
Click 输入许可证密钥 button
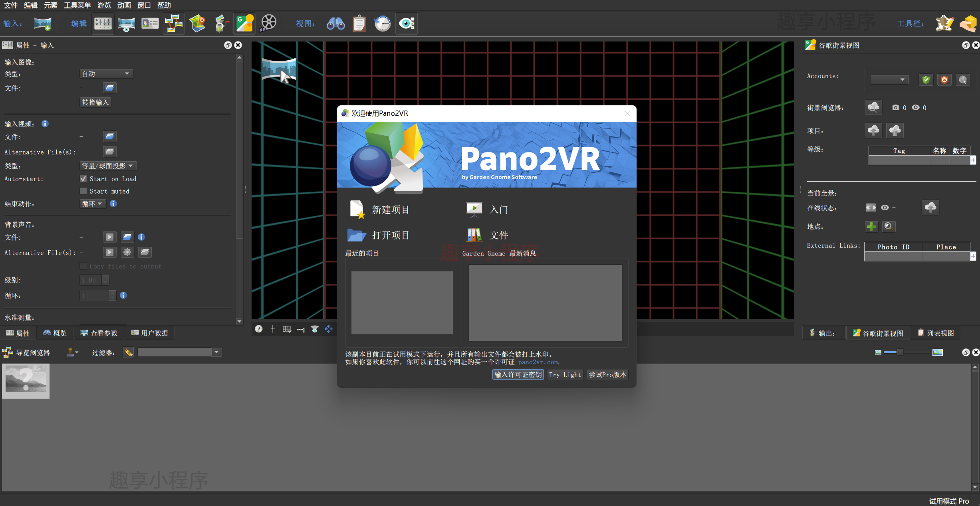tap(518, 375)
